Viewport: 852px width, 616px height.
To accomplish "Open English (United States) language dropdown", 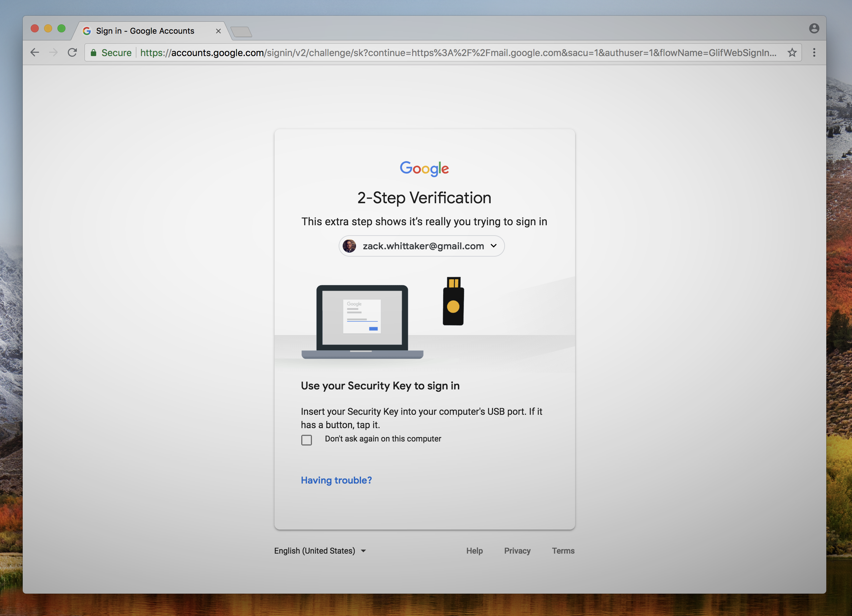I will 320,551.
